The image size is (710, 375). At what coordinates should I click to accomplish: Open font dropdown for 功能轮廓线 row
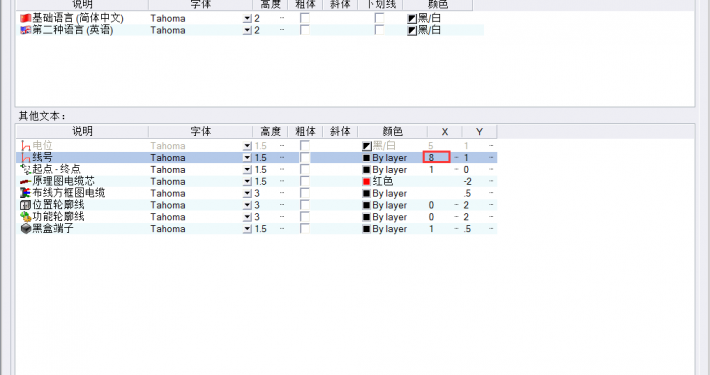point(247,217)
